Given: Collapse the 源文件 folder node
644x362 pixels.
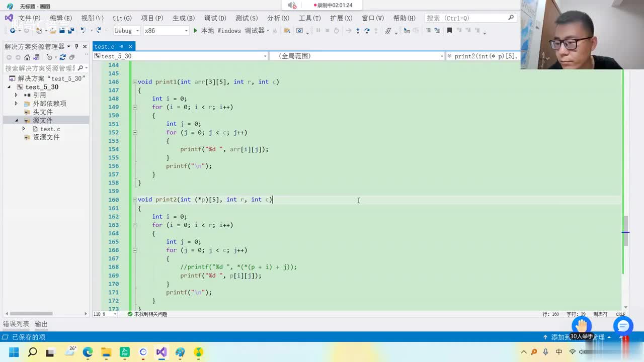Looking at the screenshot, I should (x=16, y=121).
